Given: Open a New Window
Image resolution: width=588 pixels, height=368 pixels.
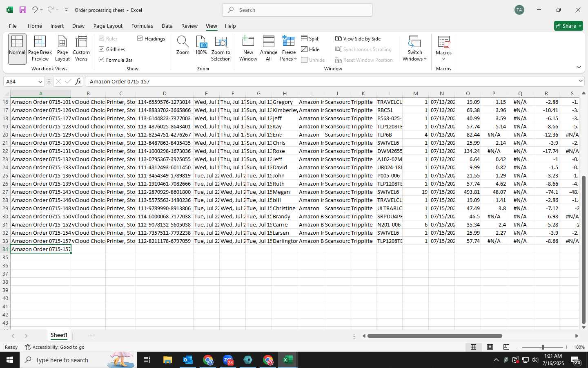Looking at the screenshot, I should [248, 49].
